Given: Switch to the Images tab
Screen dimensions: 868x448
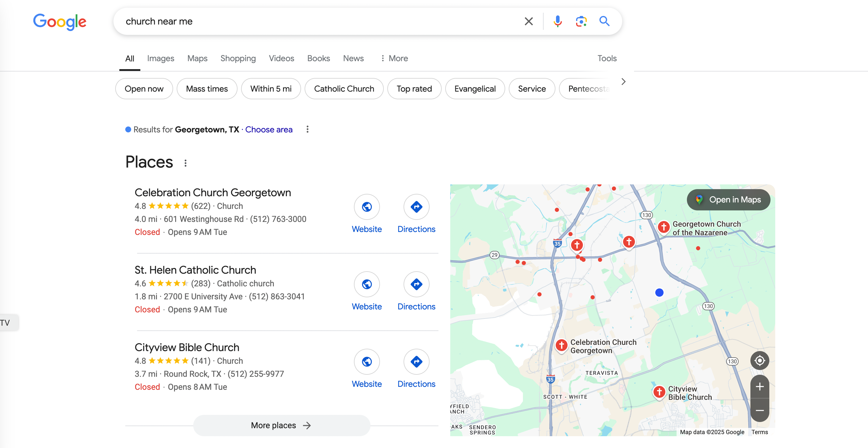Looking at the screenshot, I should click(160, 58).
